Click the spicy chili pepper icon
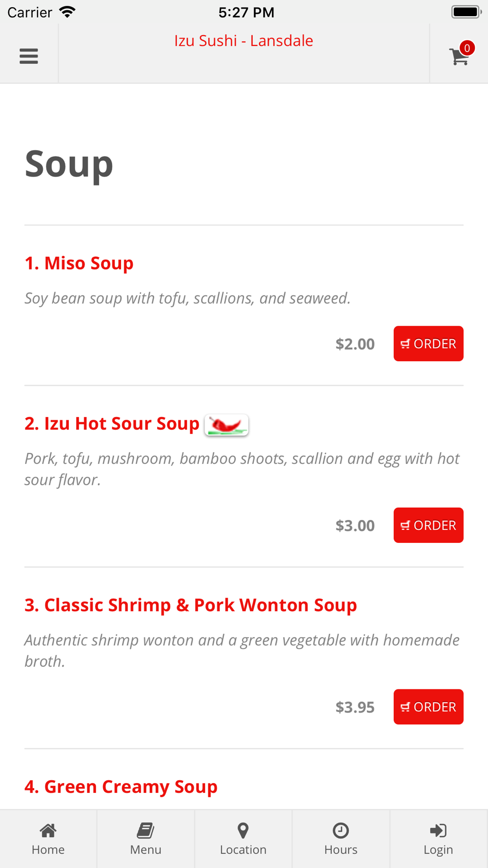488x868 pixels. tap(226, 425)
